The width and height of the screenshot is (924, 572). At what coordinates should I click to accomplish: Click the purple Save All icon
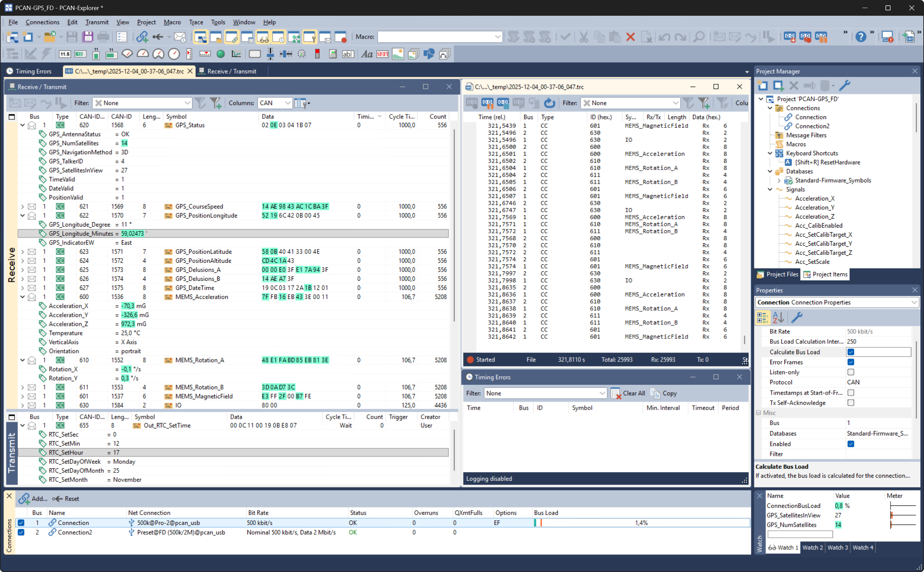click(88, 37)
